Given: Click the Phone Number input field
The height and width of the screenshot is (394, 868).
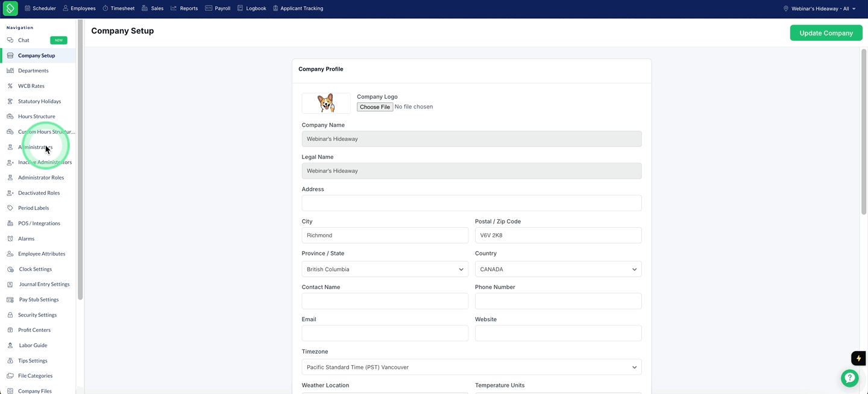Looking at the screenshot, I should point(558,301).
